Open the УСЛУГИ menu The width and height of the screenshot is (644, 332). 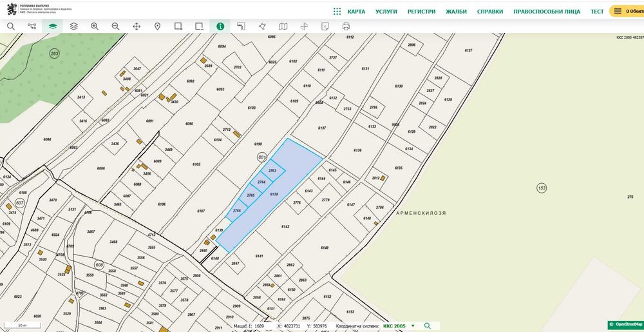pyautogui.click(x=386, y=12)
